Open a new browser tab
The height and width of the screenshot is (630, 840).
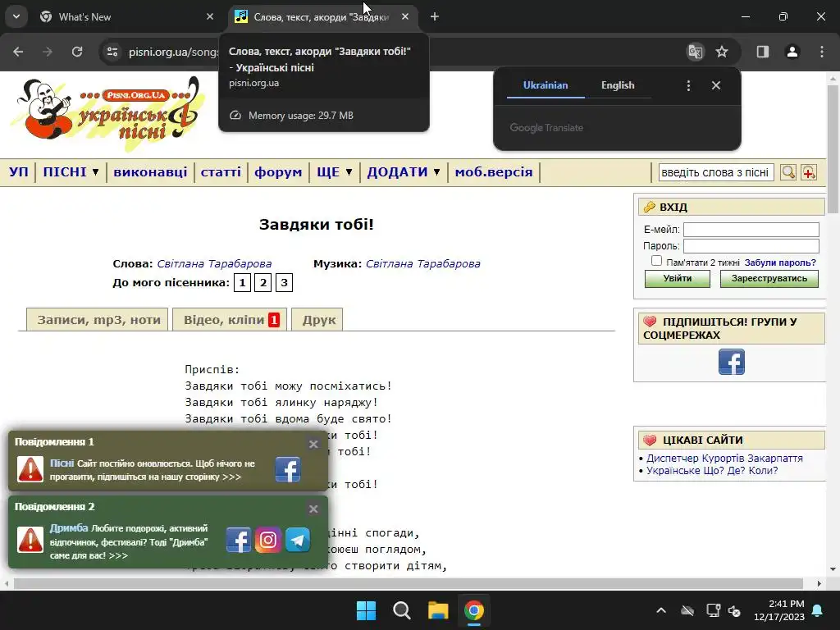pos(435,16)
